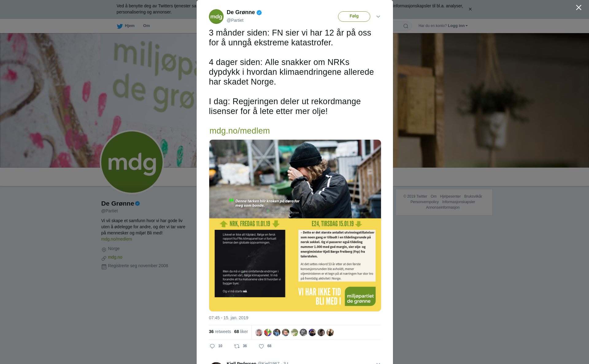Open the Logg inn dropdown

click(x=458, y=26)
